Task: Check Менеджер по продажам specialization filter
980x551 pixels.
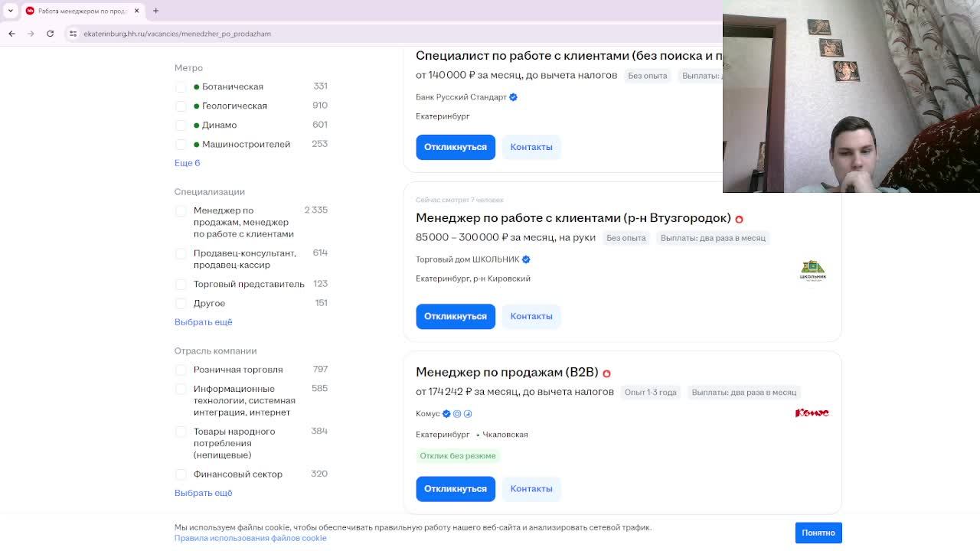Action: (x=181, y=211)
